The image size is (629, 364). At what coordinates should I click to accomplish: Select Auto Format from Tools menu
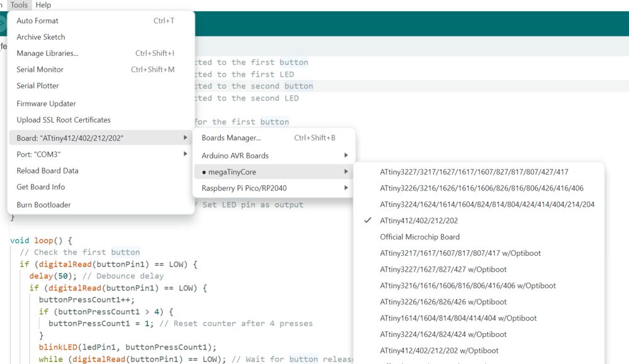(101, 21)
